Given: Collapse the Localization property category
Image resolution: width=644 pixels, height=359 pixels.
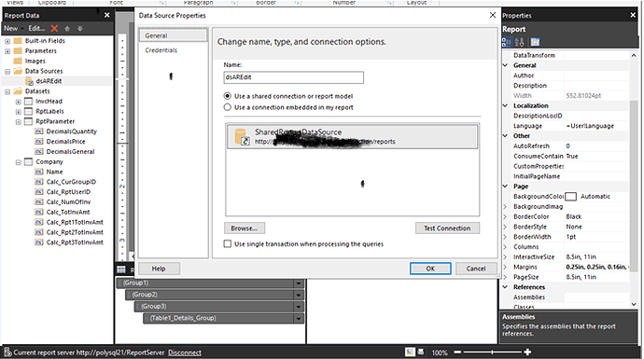Looking at the screenshot, I should 506,105.
